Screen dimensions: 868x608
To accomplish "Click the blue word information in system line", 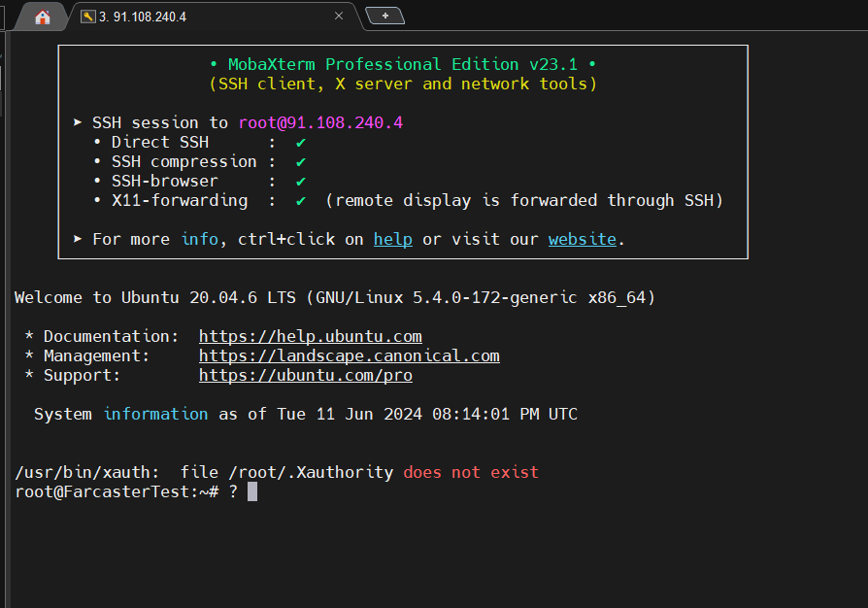I will coord(155,414).
